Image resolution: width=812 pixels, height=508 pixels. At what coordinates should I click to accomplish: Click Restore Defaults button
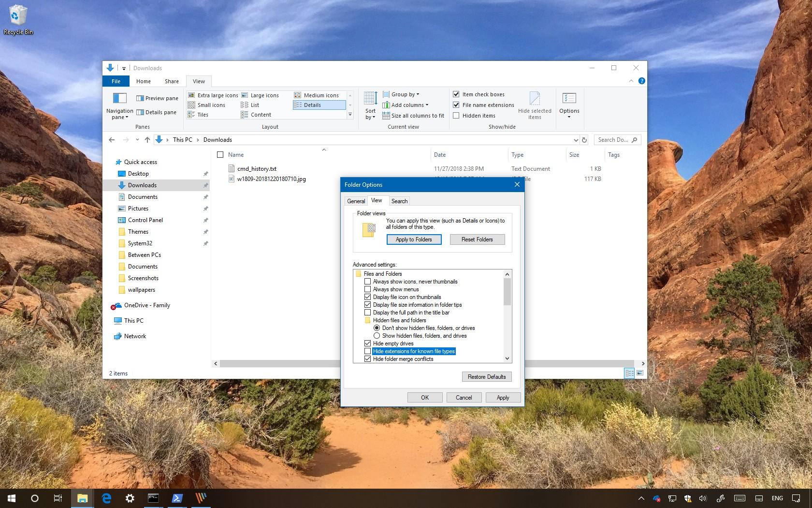[487, 377]
